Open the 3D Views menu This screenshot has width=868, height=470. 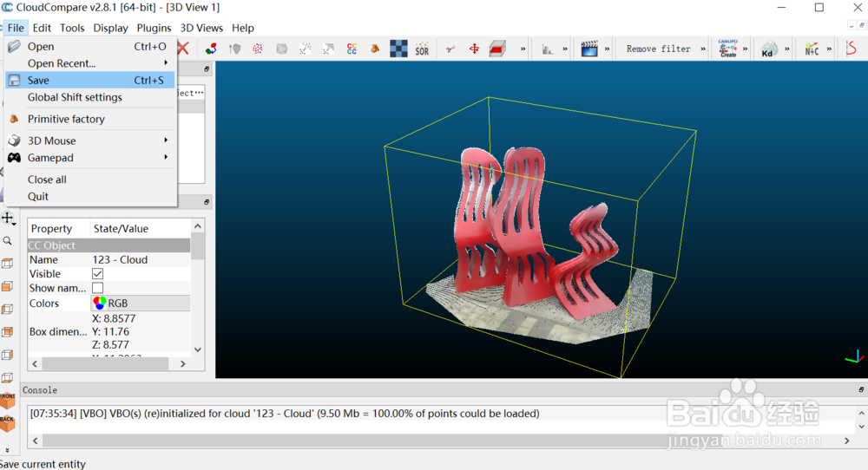tap(201, 28)
